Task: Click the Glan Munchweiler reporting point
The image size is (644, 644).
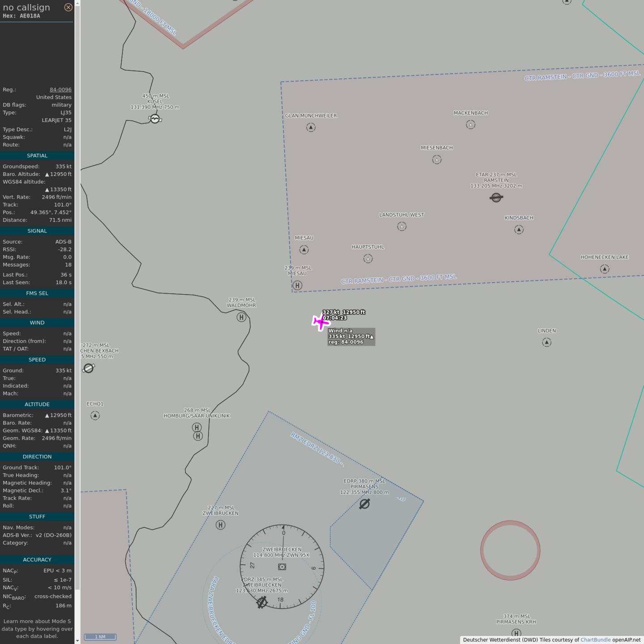Action: tap(311, 127)
